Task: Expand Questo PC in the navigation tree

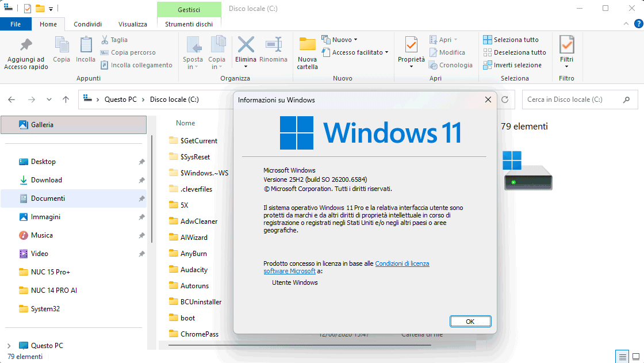Action: [9, 345]
